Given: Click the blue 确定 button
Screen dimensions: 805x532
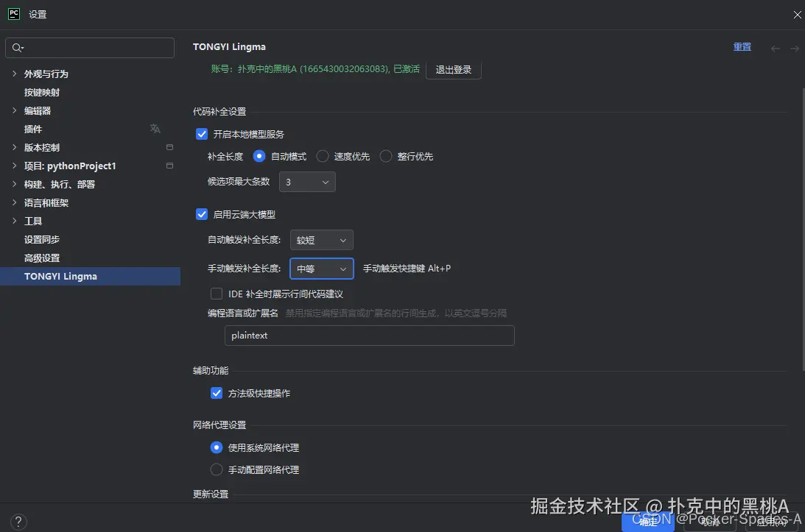Looking at the screenshot, I should pos(648,522).
